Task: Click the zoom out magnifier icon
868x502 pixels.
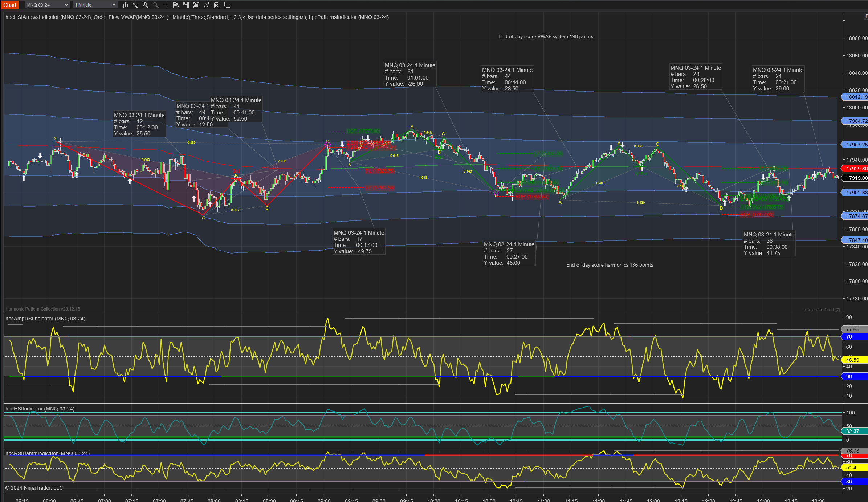Action: click(156, 5)
